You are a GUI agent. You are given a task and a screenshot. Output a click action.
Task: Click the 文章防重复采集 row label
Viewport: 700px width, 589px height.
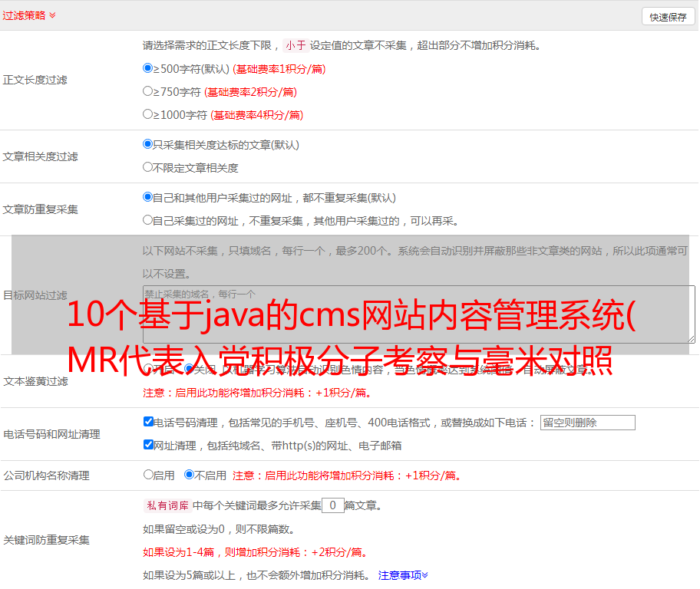click(x=41, y=209)
